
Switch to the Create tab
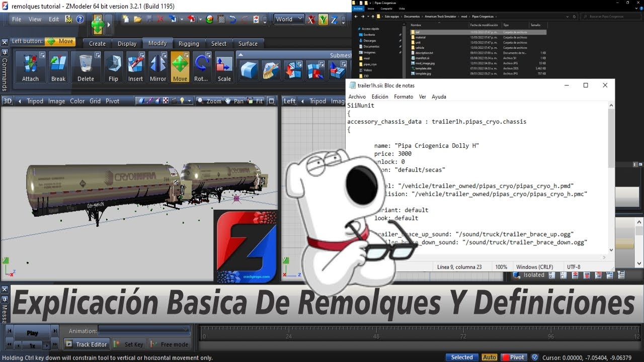(x=97, y=44)
